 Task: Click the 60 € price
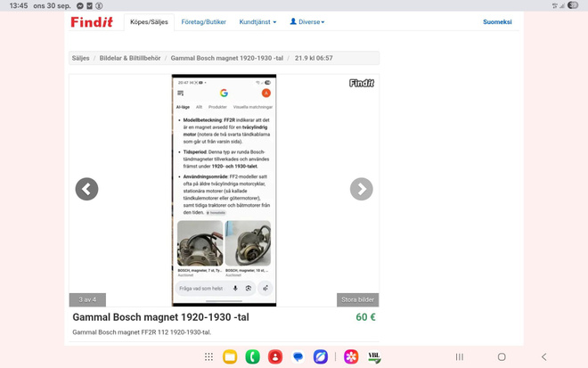[x=365, y=317]
